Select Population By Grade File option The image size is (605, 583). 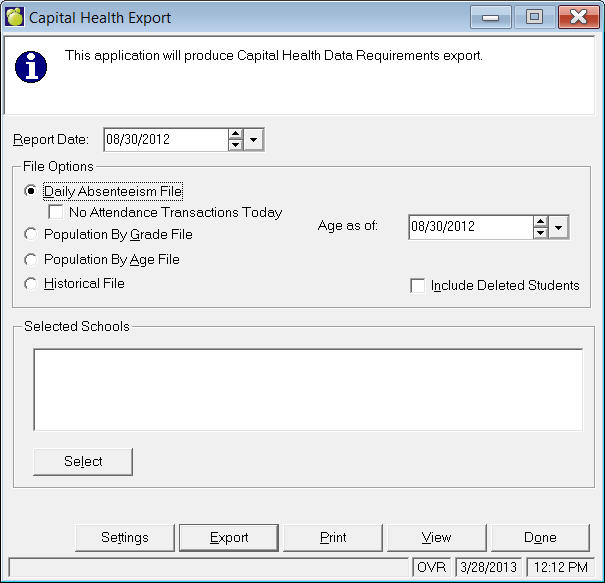[31, 235]
